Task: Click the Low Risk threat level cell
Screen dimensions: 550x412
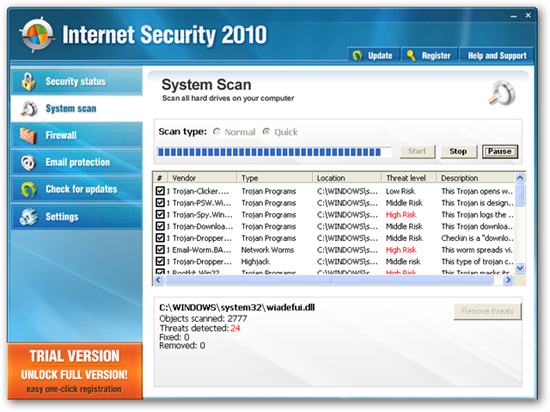Action: pos(400,191)
